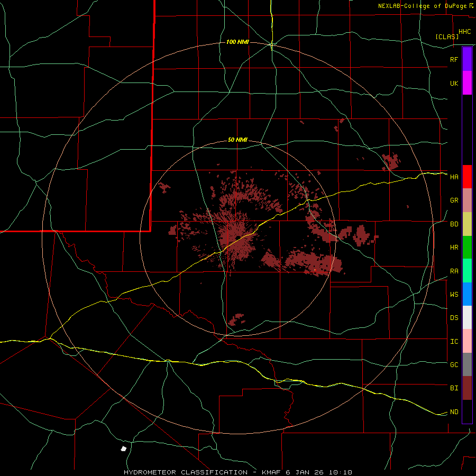Click the DS legend label
476x476 pixels.
click(x=454, y=318)
